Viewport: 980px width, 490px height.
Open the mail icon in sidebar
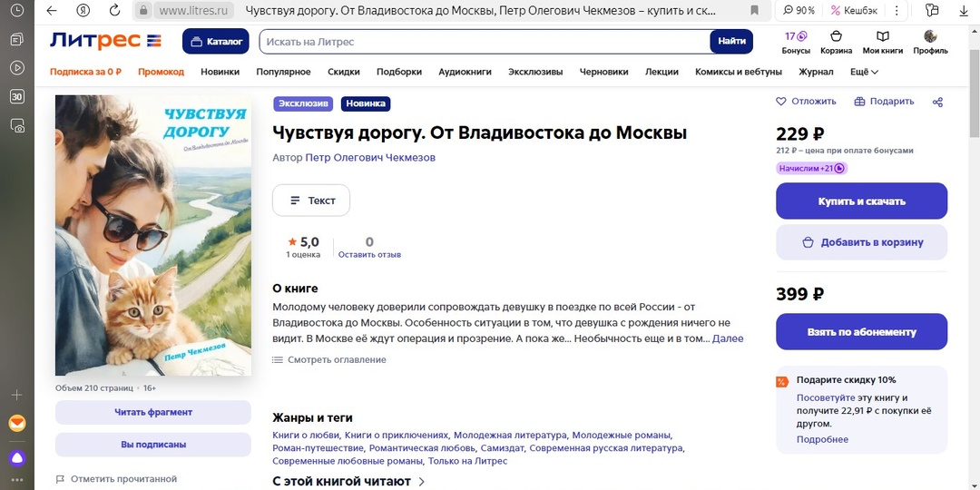17,424
